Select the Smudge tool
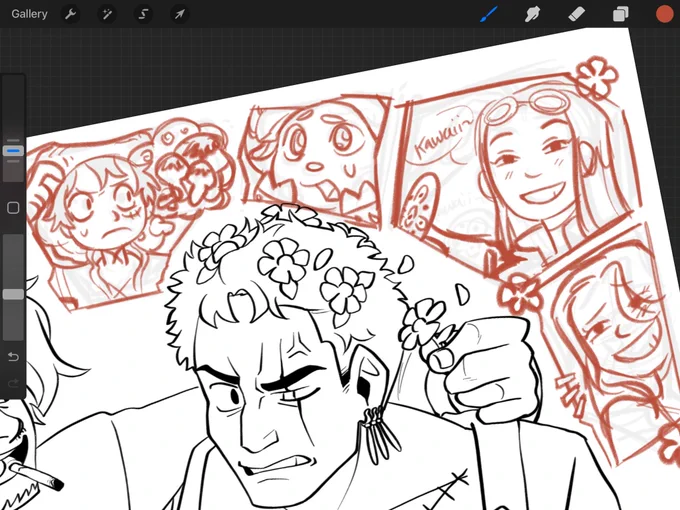This screenshot has height=510, width=680. [532, 14]
